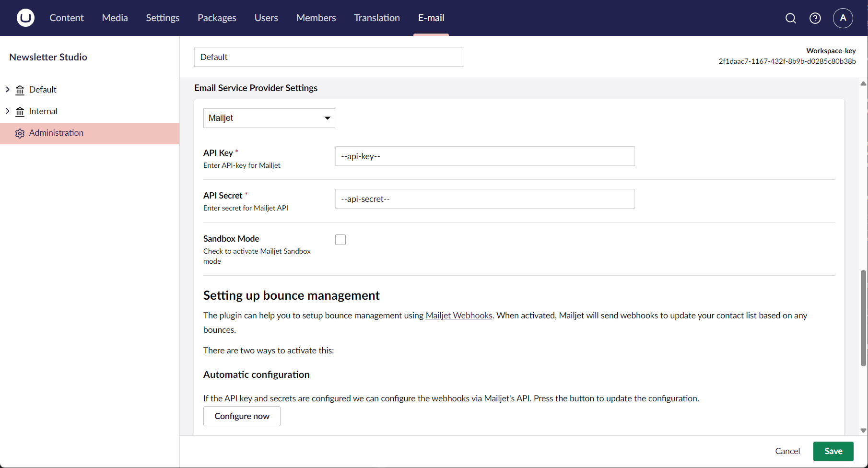This screenshot has height=468, width=868.
Task: Click the Default workspace building icon
Action: coord(20,90)
